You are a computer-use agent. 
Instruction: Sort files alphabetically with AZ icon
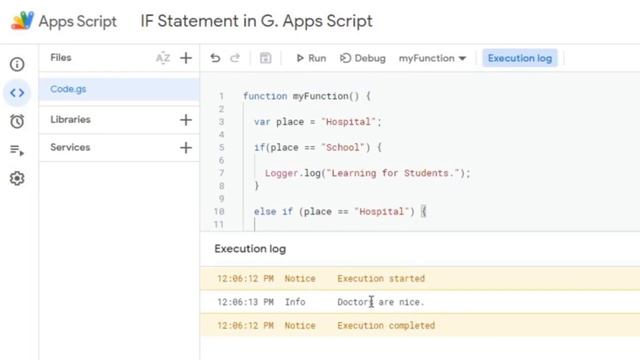163,58
